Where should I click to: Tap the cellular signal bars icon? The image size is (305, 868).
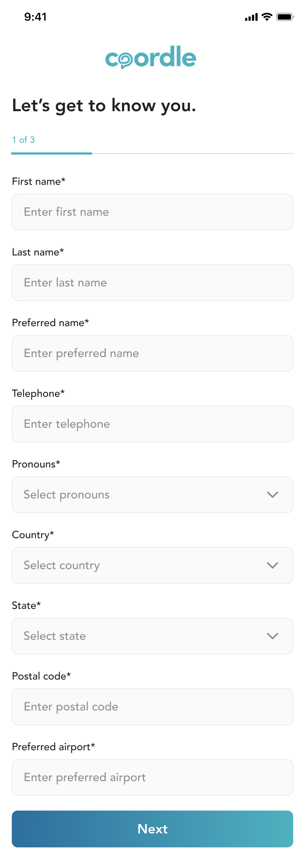pyautogui.click(x=251, y=17)
